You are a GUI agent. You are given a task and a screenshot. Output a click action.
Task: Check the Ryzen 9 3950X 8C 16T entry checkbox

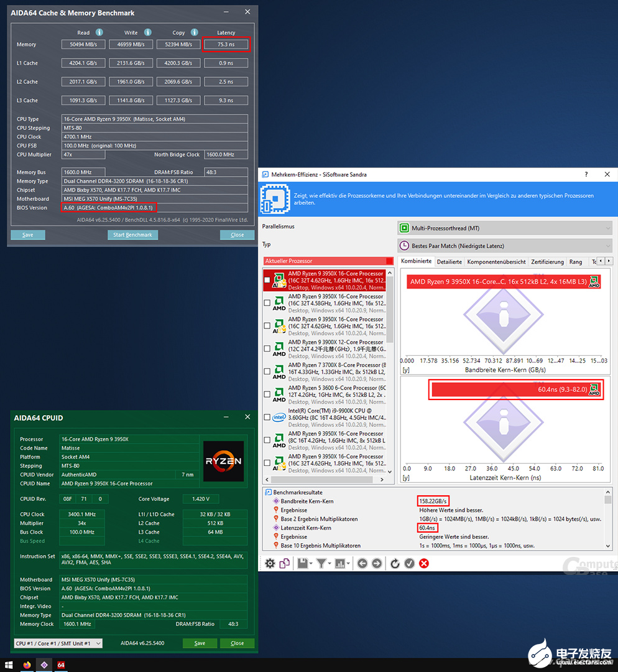[x=267, y=440]
